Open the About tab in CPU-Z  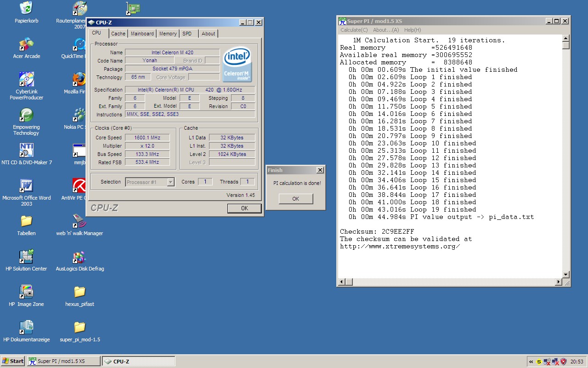209,34
